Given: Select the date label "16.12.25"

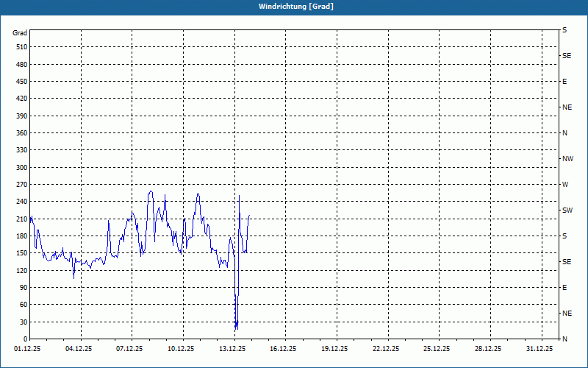Looking at the screenshot, I should click(283, 349).
